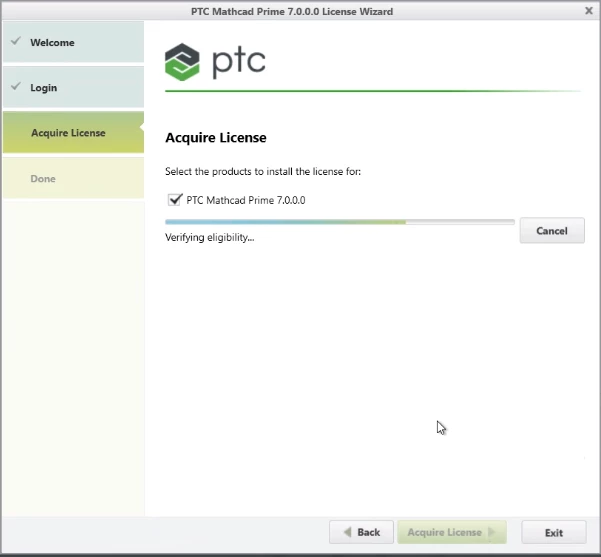Uncheck the PTC Mathcad Prime 7.0.0.0 checkbox

point(175,200)
